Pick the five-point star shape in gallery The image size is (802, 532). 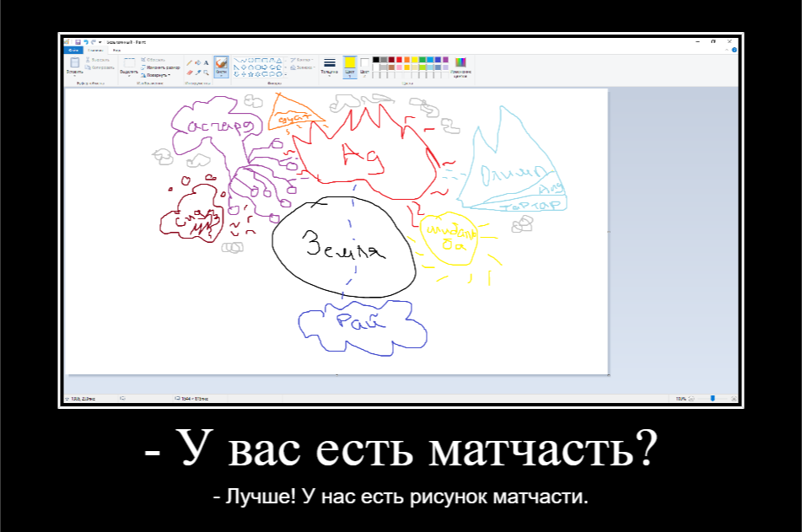click(x=250, y=75)
